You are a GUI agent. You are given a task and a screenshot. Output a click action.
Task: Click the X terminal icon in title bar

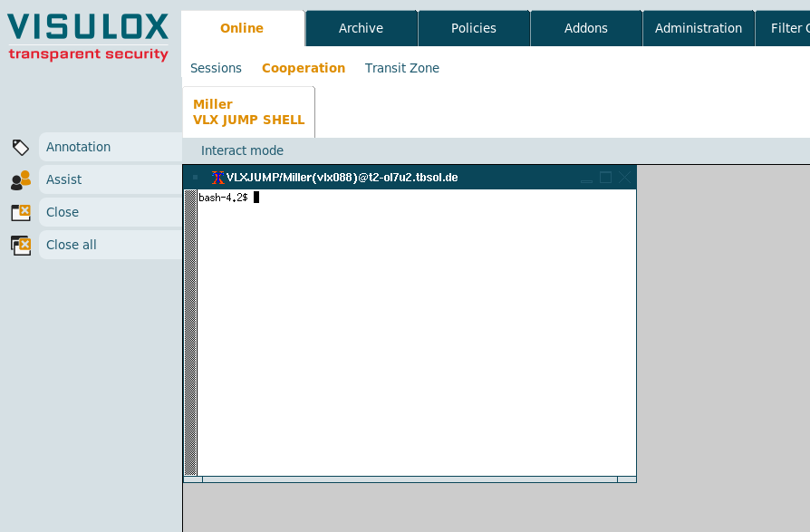[217, 178]
